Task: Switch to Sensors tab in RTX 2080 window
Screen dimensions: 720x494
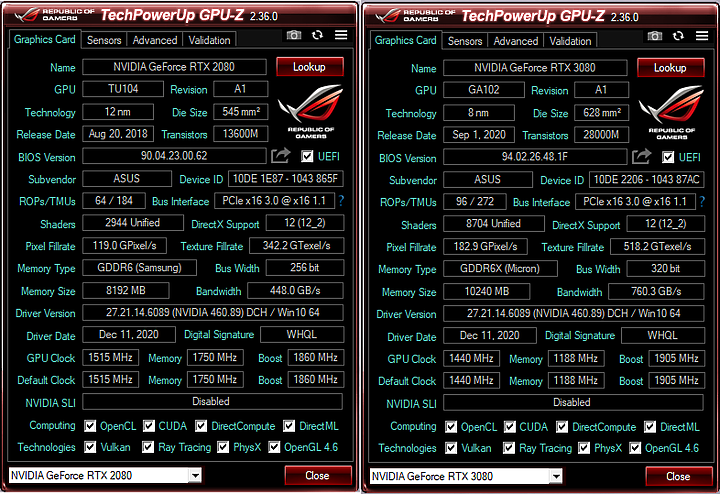Action: [104, 40]
